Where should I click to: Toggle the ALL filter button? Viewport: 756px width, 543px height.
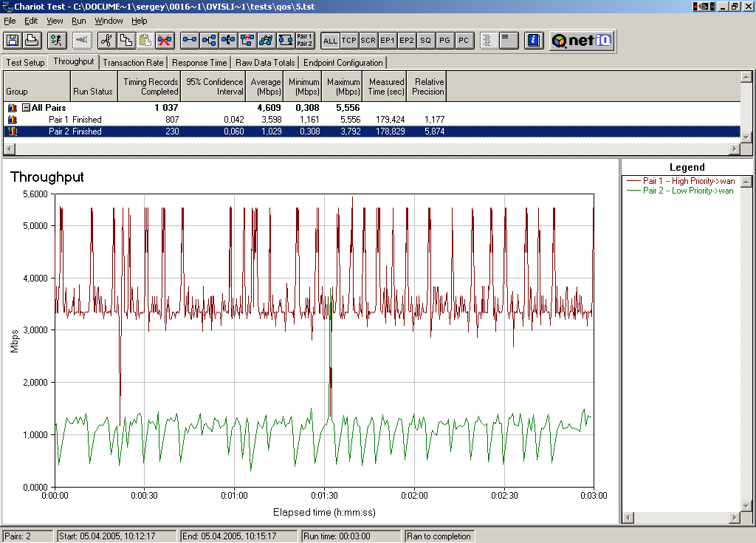coord(330,41)
